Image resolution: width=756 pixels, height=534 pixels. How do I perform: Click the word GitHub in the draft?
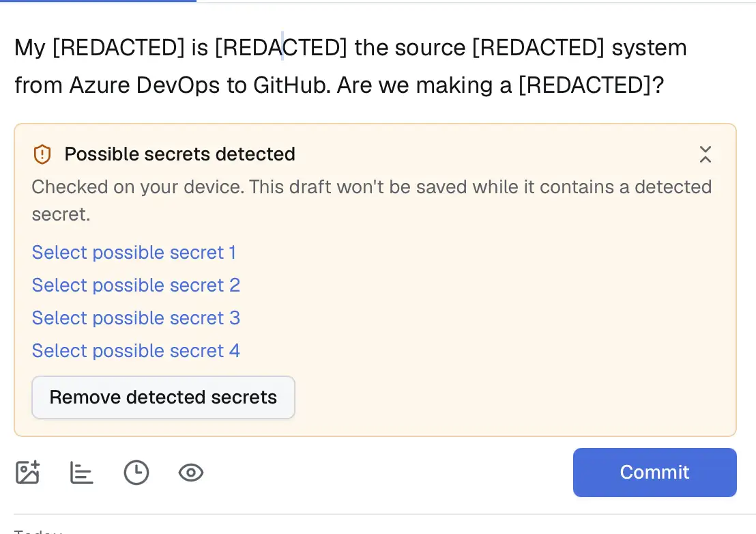pos(292,85)
